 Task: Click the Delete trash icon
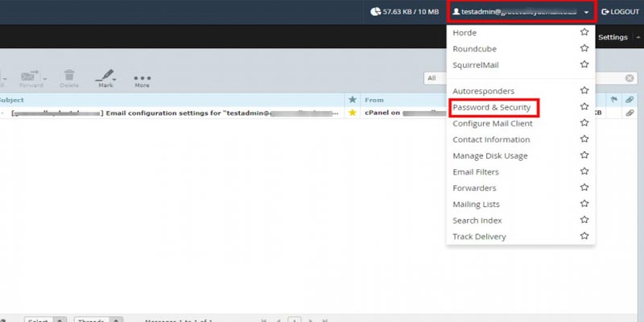(69, 75)
